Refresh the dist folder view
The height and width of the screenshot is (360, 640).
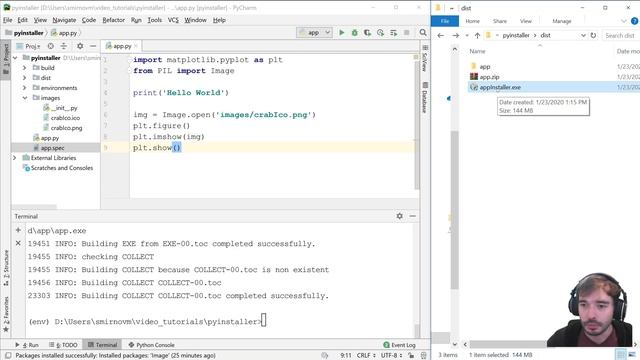(x=593, y=36)
